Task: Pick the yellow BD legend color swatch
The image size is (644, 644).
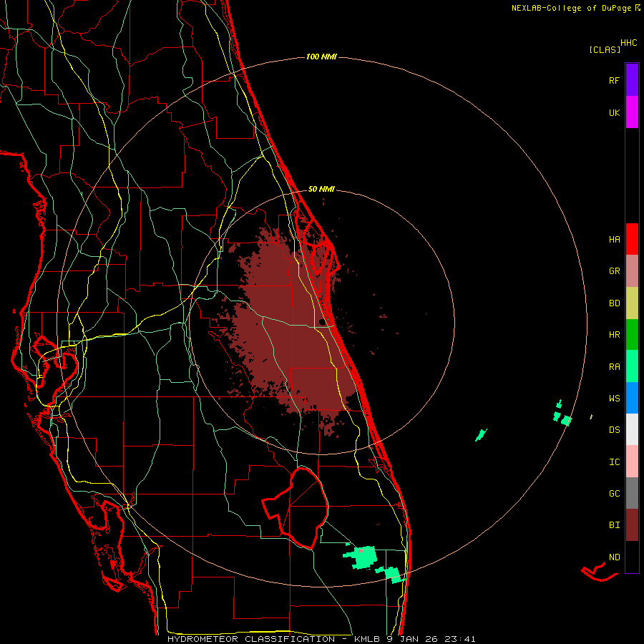Action: (x=632, y=303)
